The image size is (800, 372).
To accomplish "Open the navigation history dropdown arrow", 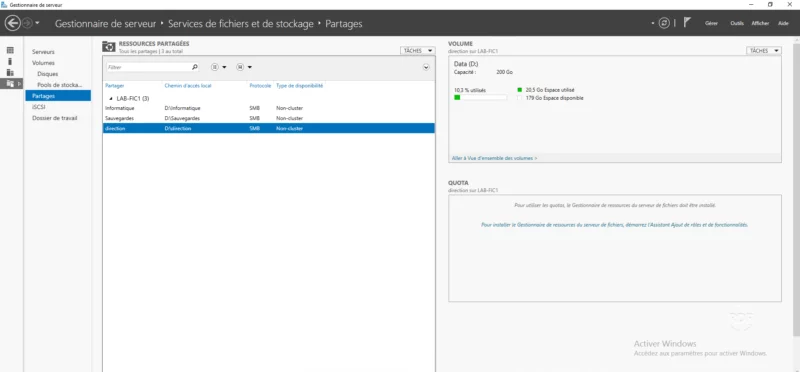I will pyautogui.click(x=37, y=23).
